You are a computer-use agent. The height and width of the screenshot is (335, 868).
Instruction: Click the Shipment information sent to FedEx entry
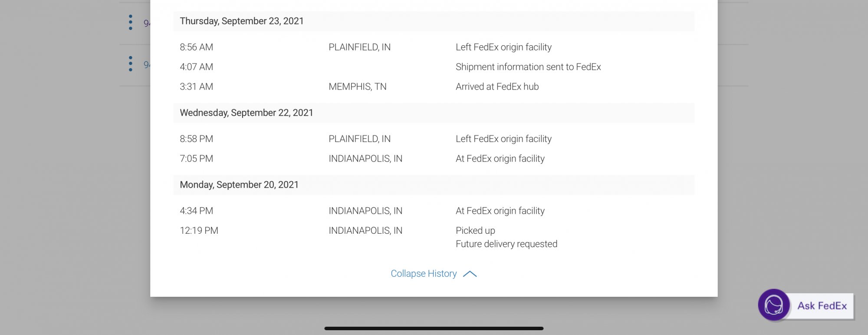coord(528,67)
